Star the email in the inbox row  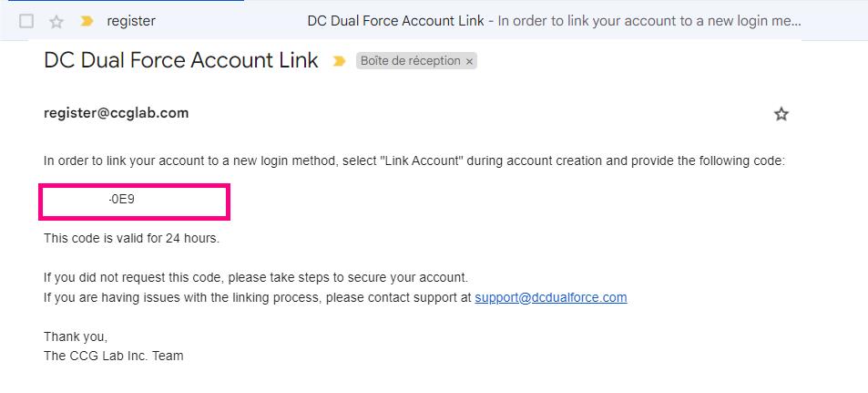(x=56, y=21)
